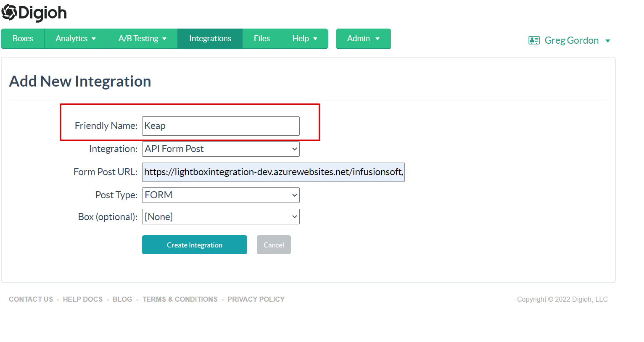644x342 pixels.
Task: Open the Analytics dropdown menu
Action: (76, 39)
